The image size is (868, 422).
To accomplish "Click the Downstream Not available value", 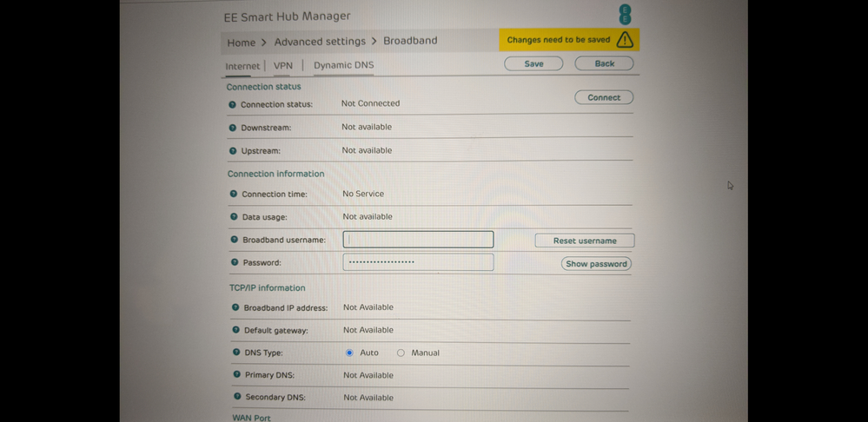I will [x=367, y=127].
